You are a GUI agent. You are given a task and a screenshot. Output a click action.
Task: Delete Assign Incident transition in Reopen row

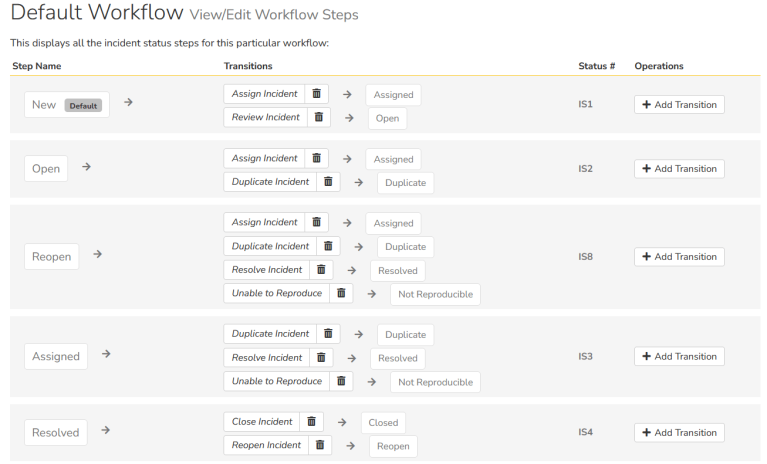316,222
